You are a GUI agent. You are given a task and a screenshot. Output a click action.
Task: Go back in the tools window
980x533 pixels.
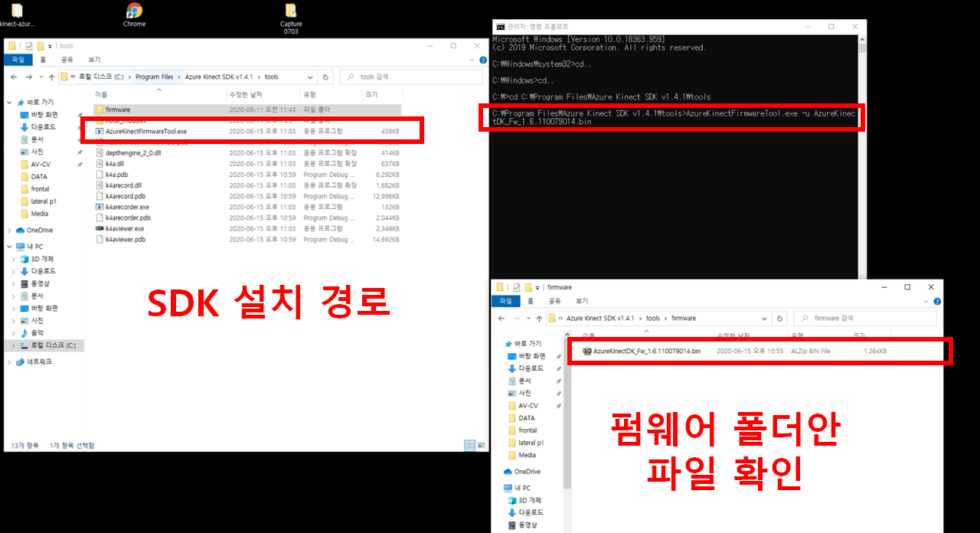pyautogui.click(x=13, y=77)
